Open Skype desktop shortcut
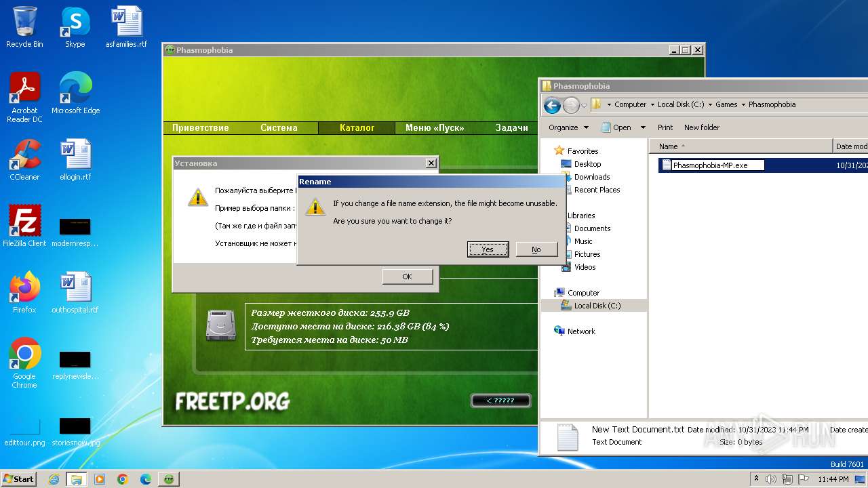This screenshot has height=488, width=868. (x=75, y=27)
